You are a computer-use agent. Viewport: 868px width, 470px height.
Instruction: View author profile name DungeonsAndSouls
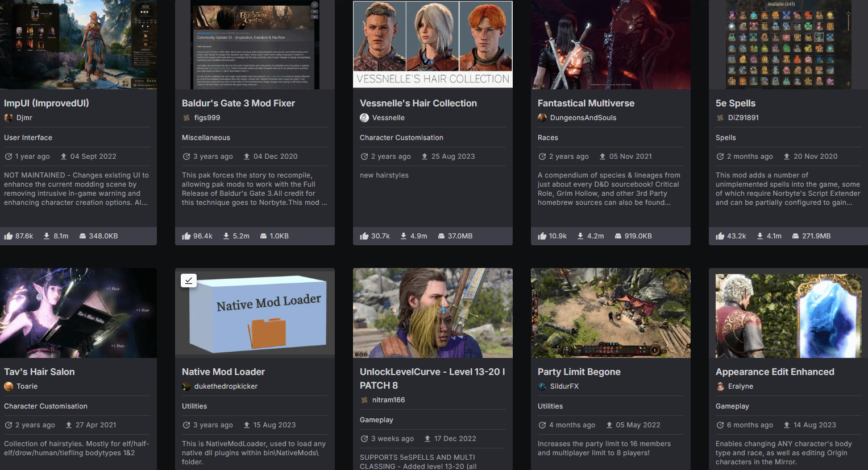583,118
